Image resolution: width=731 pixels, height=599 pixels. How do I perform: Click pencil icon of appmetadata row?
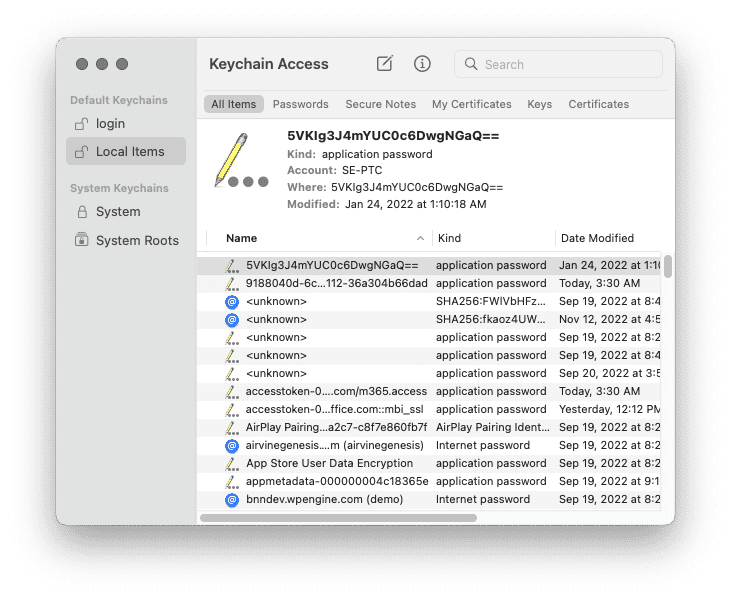coord(232,482)
